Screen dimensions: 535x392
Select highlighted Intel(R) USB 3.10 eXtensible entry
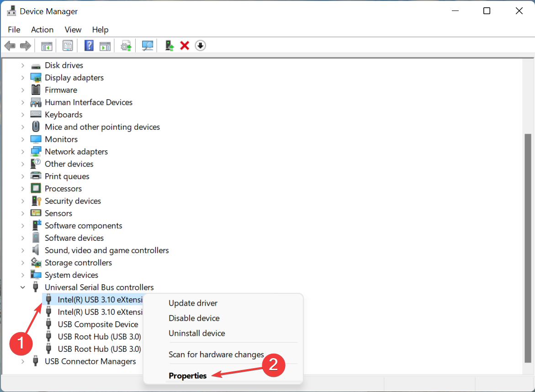[100, 300]
